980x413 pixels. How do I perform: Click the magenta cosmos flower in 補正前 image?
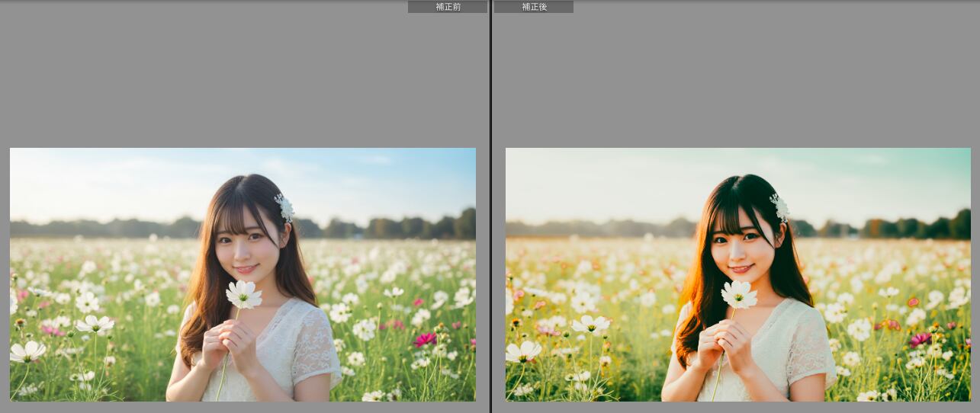coord(425,339)
